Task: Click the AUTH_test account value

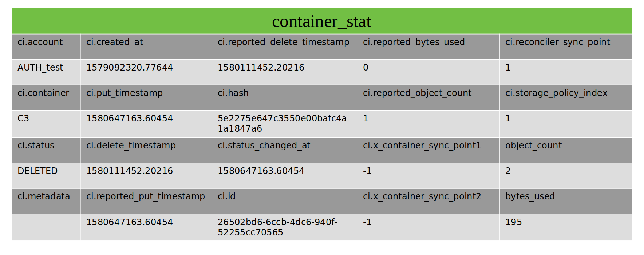Action: tap(40, 68)
